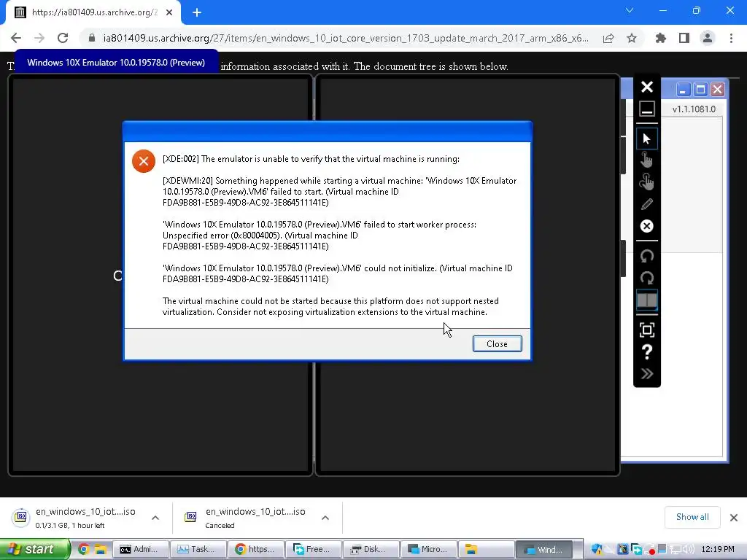
Task: Maximize the background v1.1.1081.0 window
Action: [x=700, y=90]
